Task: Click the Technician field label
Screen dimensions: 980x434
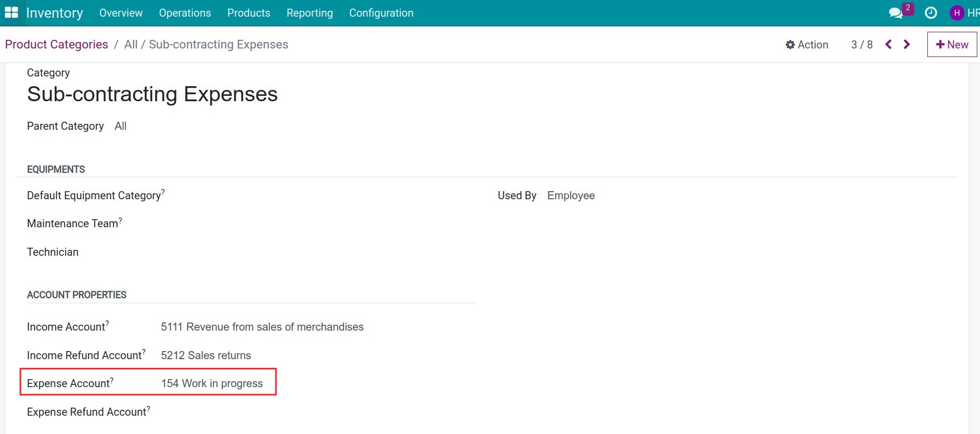Action: tap(53, 252)
